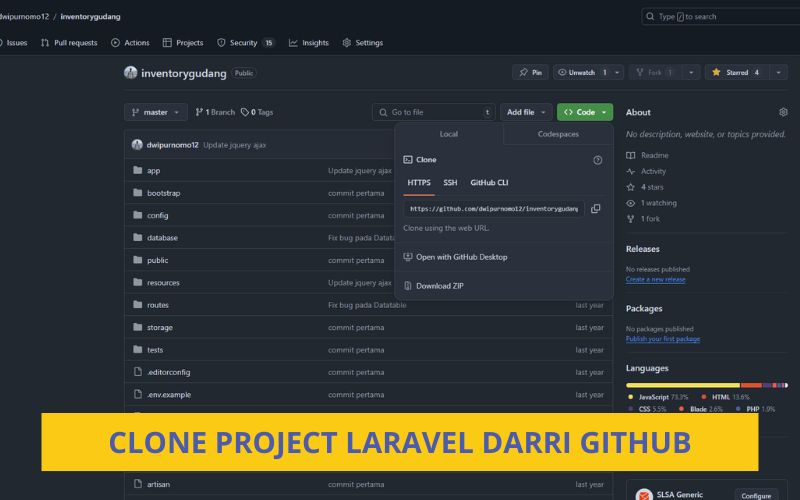Click the resources folder icon
This screenshot has height=500, width=800.
[x=137, y=282]
